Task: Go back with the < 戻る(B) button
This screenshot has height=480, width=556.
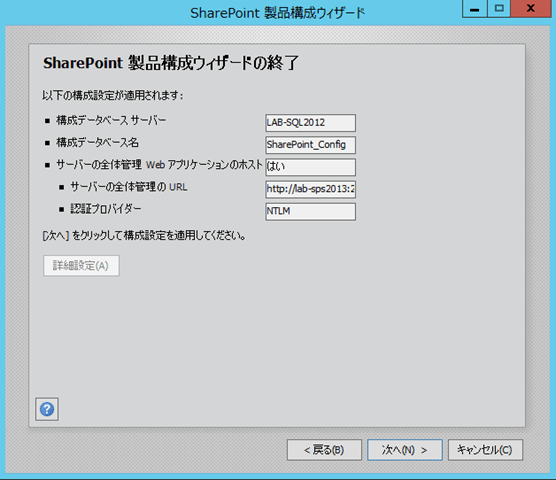Action: (x=324, y=450)
